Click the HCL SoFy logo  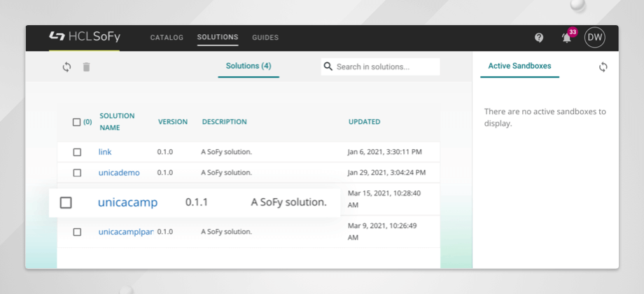[85, 36]
